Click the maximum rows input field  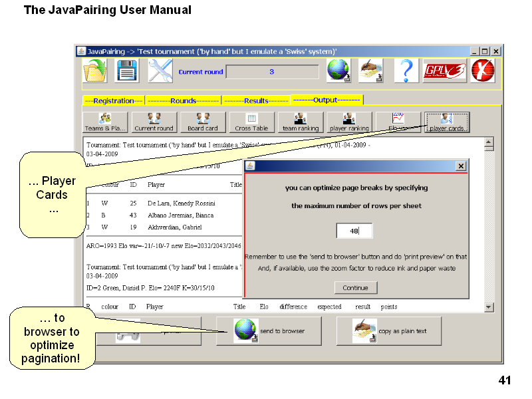(354, 231)
